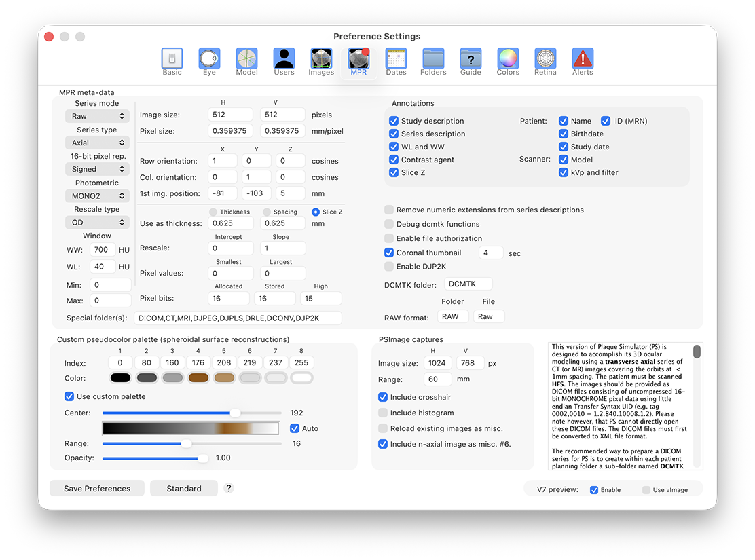
Task: Open the Photometric MONO2 dropdown
Action: [x=97, y=195]
